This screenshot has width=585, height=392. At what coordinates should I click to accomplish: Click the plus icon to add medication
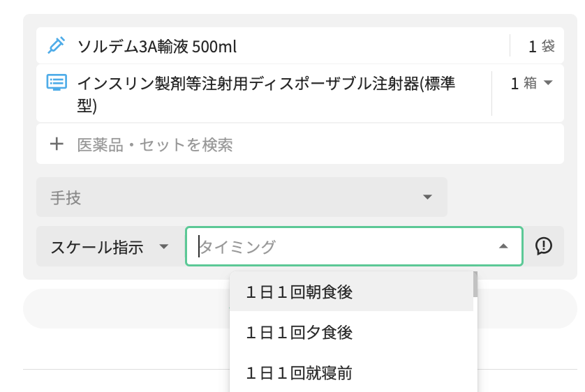tap(57, 144)
